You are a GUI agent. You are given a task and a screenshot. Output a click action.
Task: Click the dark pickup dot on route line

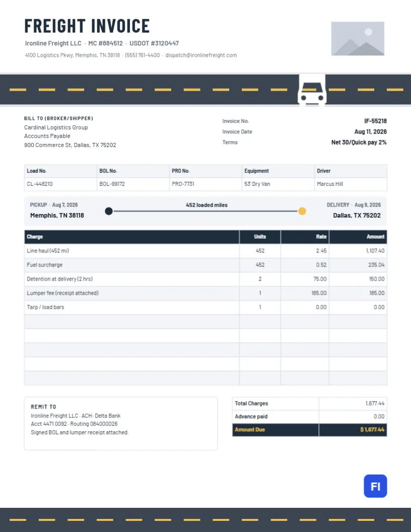[x=108, y=211]
